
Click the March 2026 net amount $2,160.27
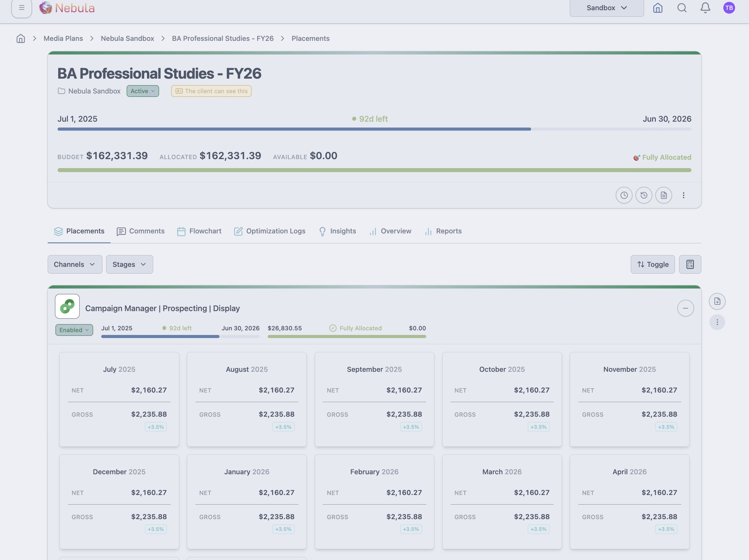pyautogui.click(x=532, y=493)
